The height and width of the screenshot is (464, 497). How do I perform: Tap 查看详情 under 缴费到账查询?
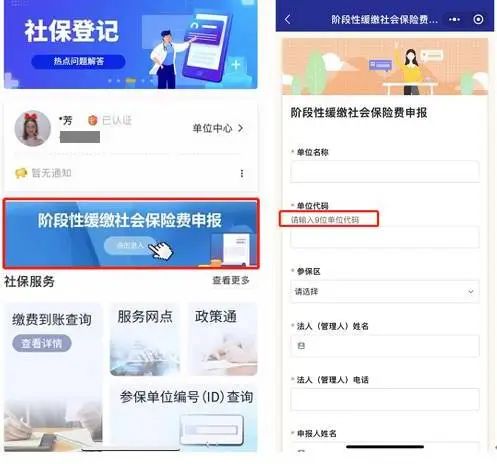click(42, 343)
